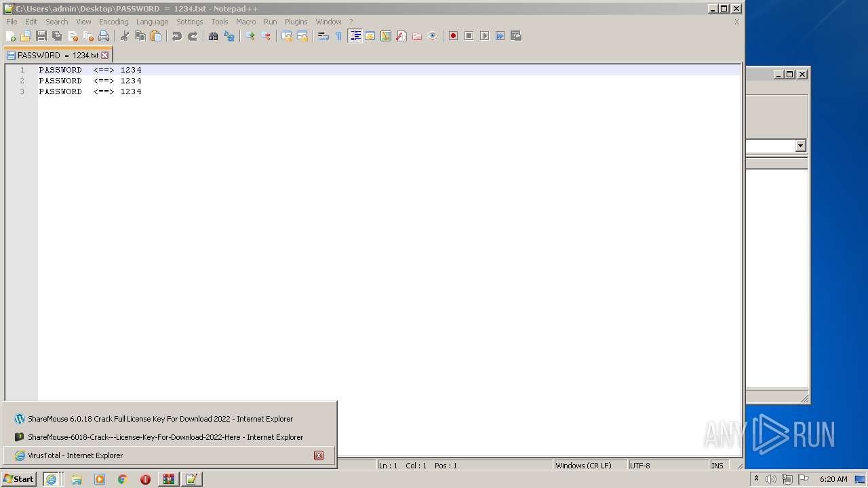Click the Cut scissors icon
The width and height of the screenshot is (868, 488).
click(x=125, y=36)
